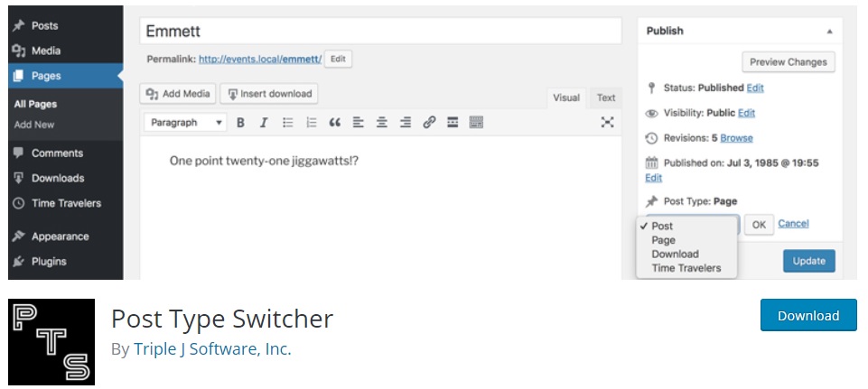The image size is (868, 389).
Task: Toggle italic formatting in editor toolbar
Action: (x=264, y=122)
